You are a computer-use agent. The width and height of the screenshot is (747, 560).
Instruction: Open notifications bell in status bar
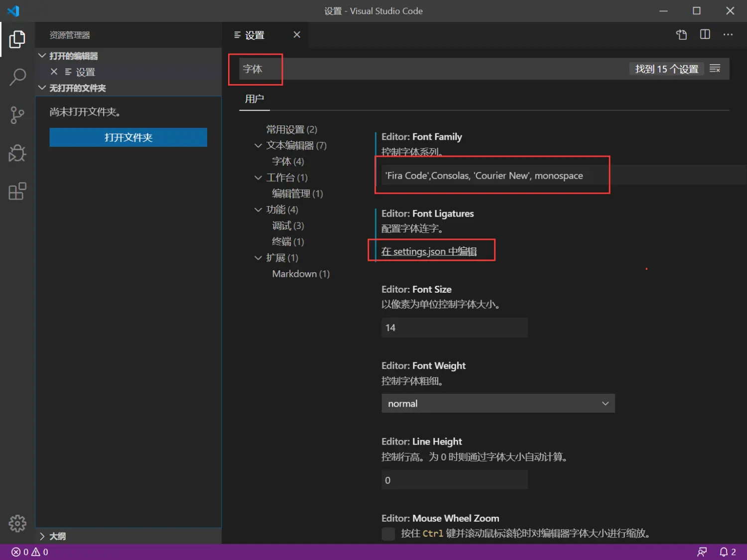click(728, 552)
